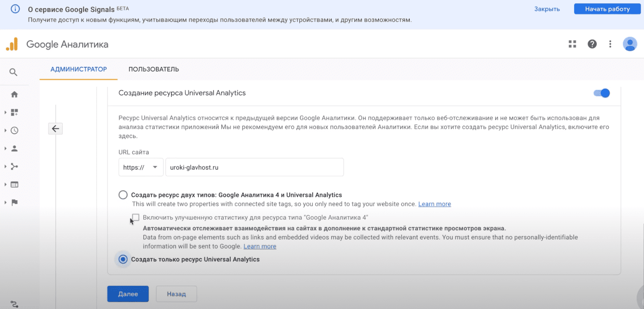The width and height of the screenshot is (644, 309).
Task: Toggle off the Universal Analytics property switch
Action: [x=602, y=93]
